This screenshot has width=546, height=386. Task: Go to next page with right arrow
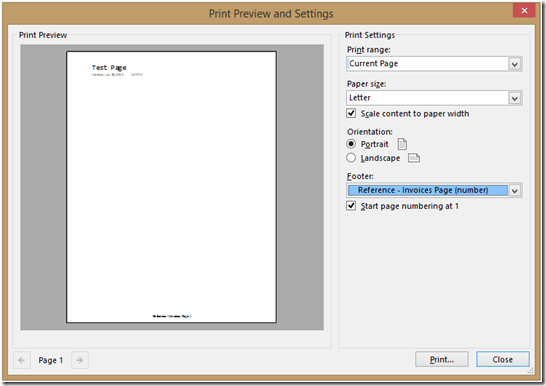80,360
